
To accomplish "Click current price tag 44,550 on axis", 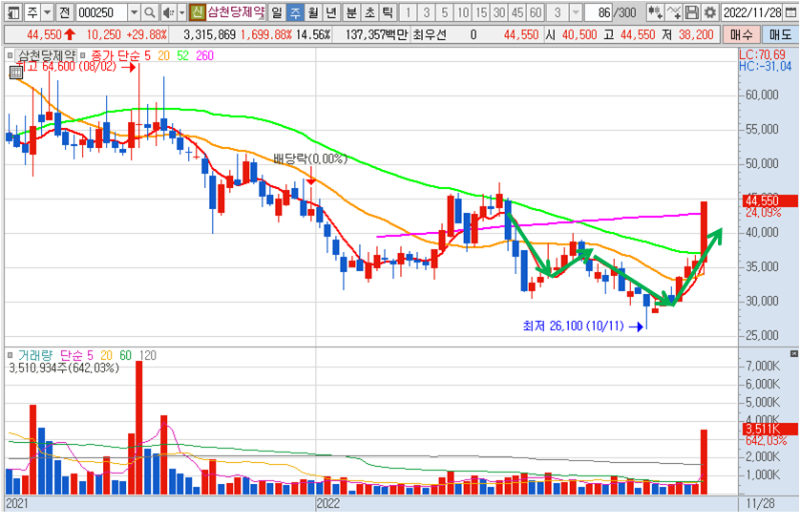I will [x=768, y=200].
